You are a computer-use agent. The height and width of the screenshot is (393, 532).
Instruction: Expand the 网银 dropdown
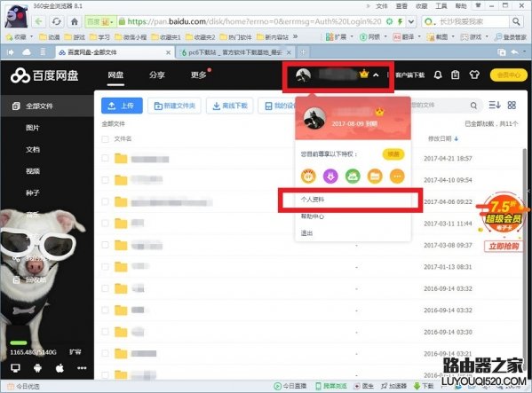point(385,36)
